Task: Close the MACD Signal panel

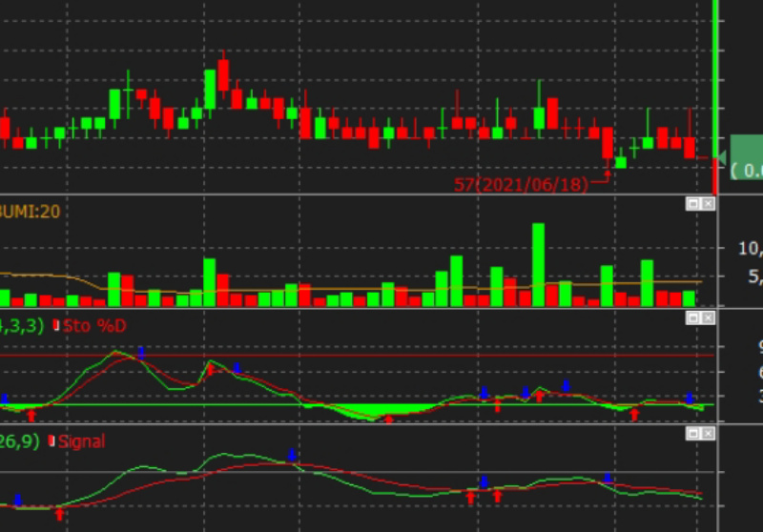Action: (708, 433)
